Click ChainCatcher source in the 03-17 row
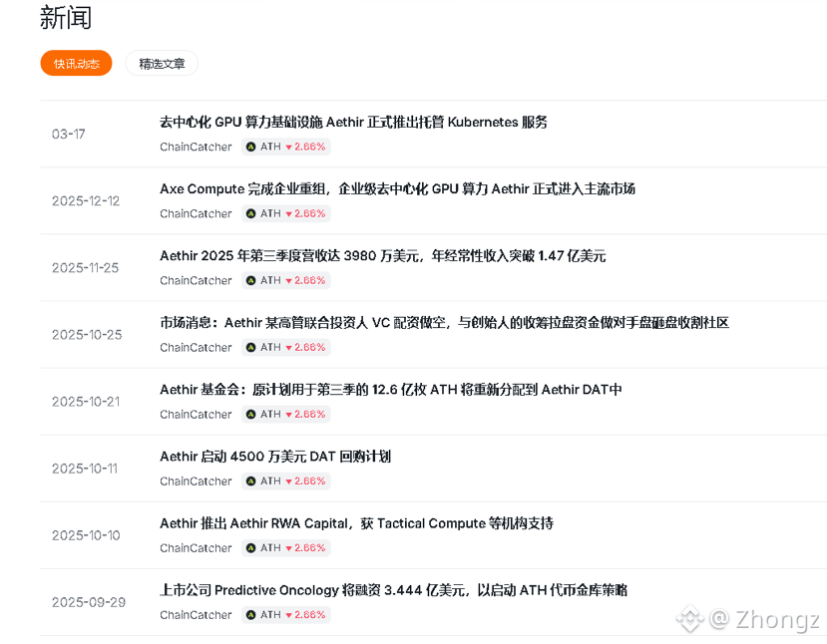 pos(196,147)
